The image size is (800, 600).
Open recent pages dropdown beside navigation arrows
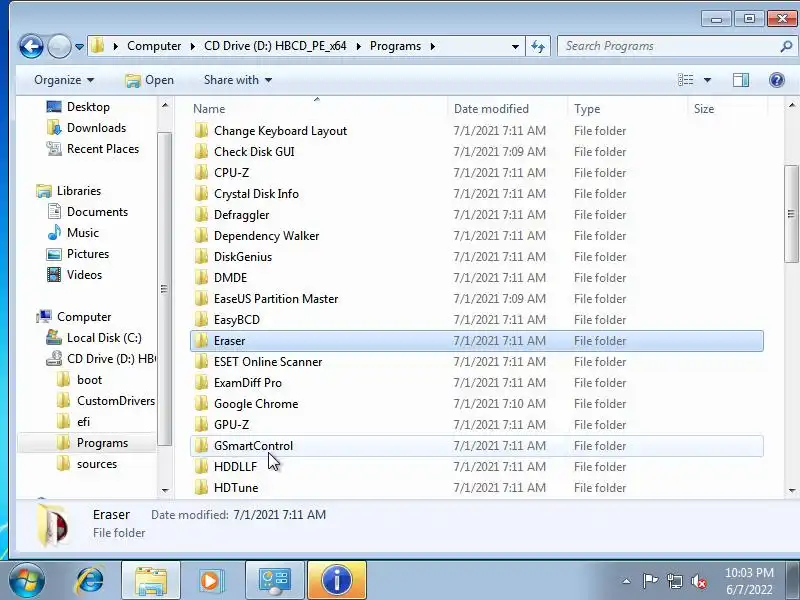(79, 47)
